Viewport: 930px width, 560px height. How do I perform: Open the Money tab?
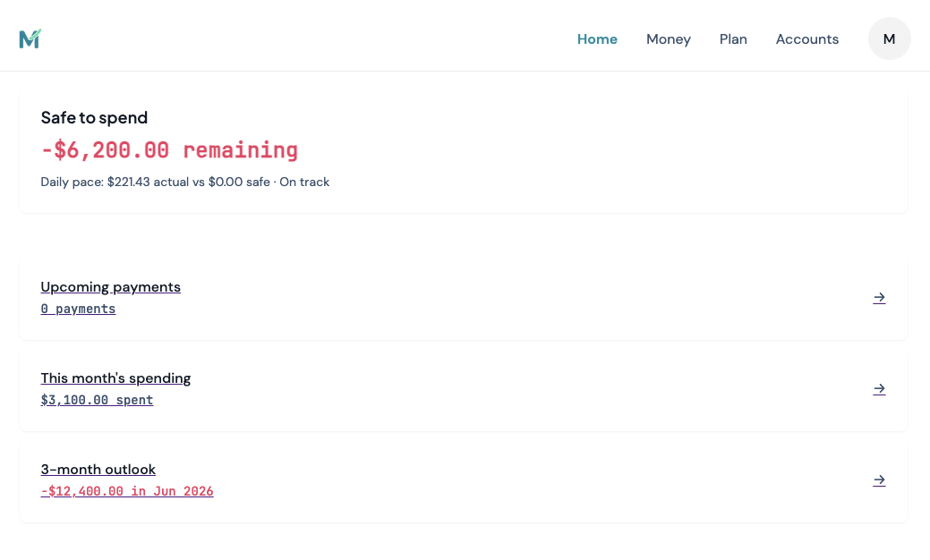669,39
